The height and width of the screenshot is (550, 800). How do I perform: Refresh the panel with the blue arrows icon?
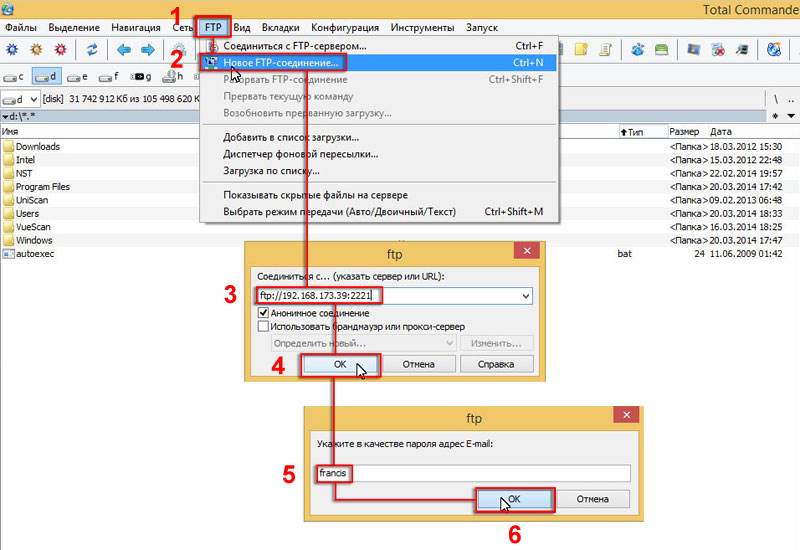pyautogui.click(x=92, y=49)
